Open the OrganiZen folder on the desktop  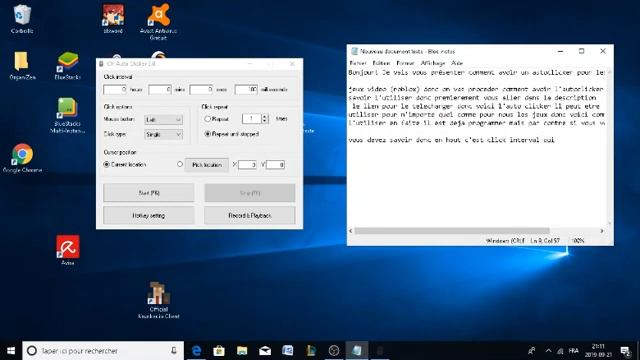[22, 65]
